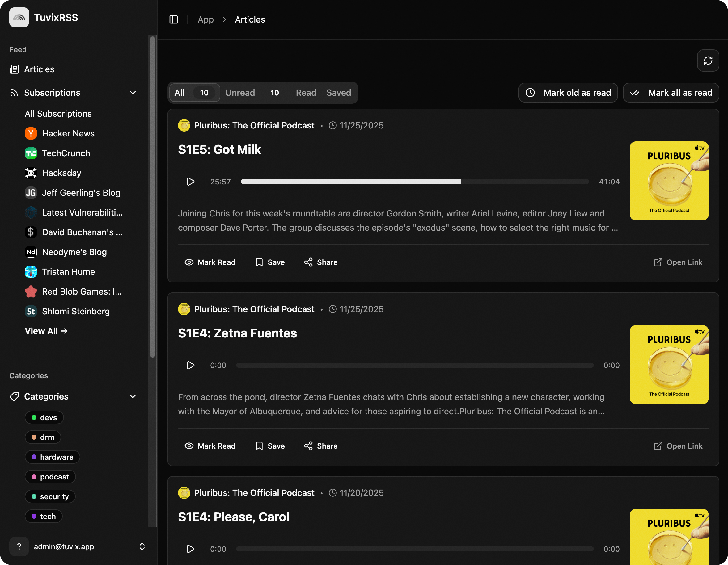
Task: Collapse the Subscriptions section chevron
Action: click(x=133, y=93)
